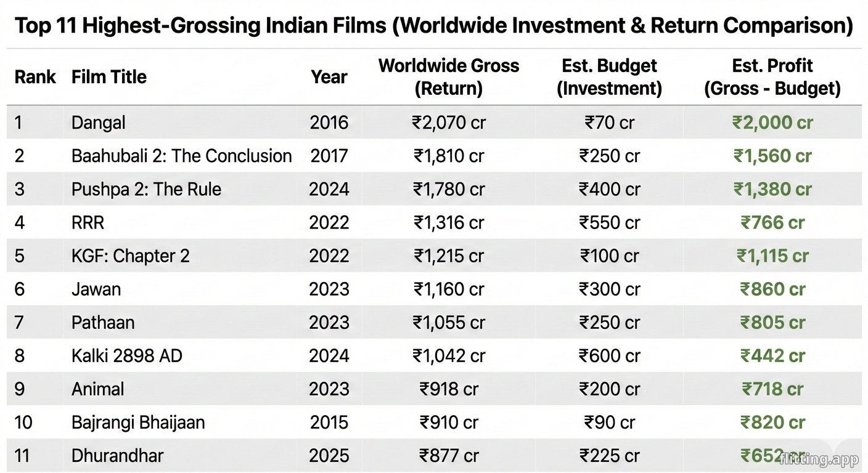Click KGF: Chapter 2's ₹1,115 cr profit

772,256
